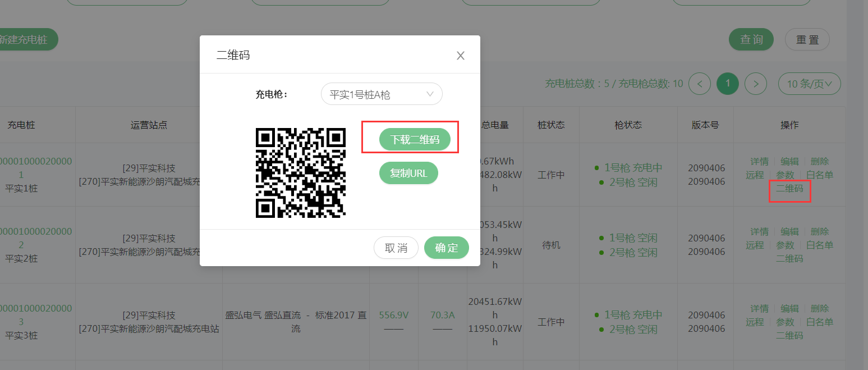Open 详情 for 平实2桩 row

760,231
